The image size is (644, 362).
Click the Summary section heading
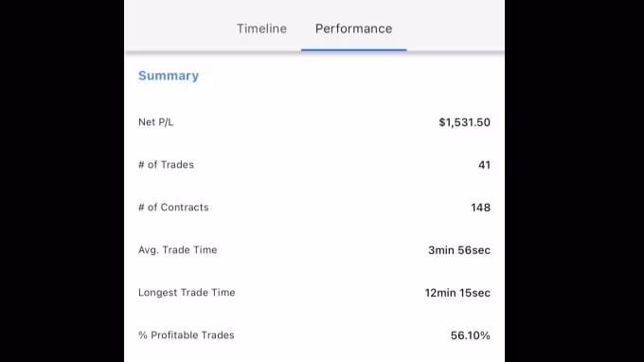(169, 76)
